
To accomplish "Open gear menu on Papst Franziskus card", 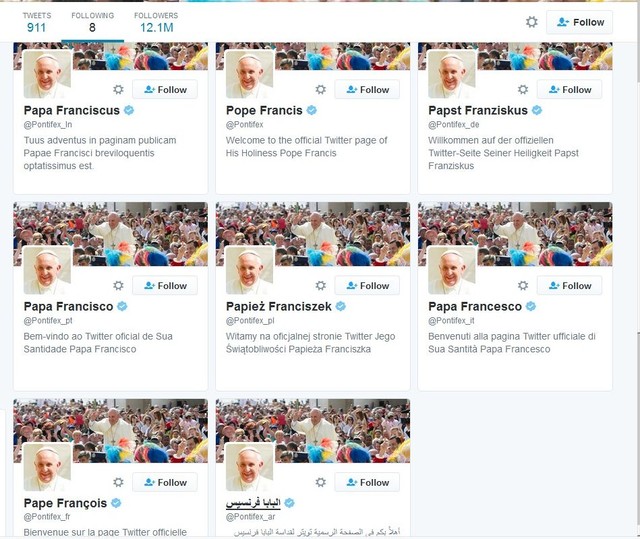I will coord(523,89).
